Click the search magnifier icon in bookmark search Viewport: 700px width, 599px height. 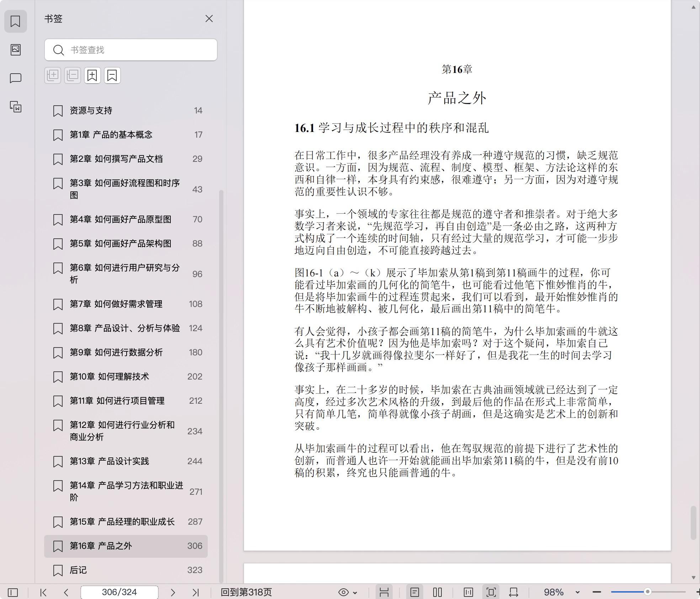(x=58, y=50)
